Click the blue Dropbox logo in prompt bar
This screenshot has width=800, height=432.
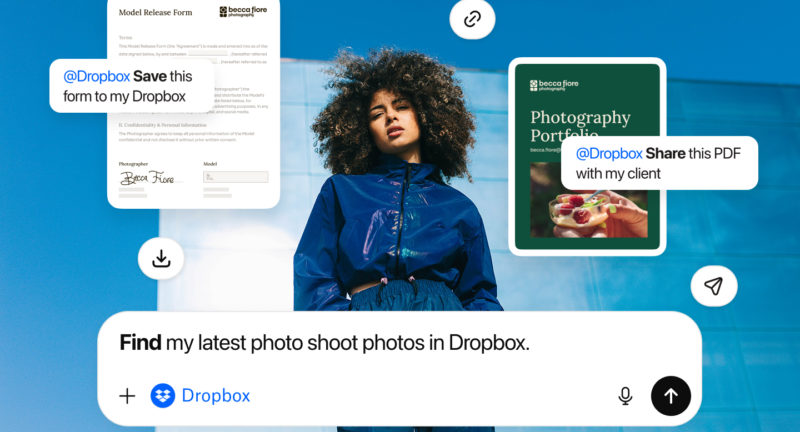162,396
